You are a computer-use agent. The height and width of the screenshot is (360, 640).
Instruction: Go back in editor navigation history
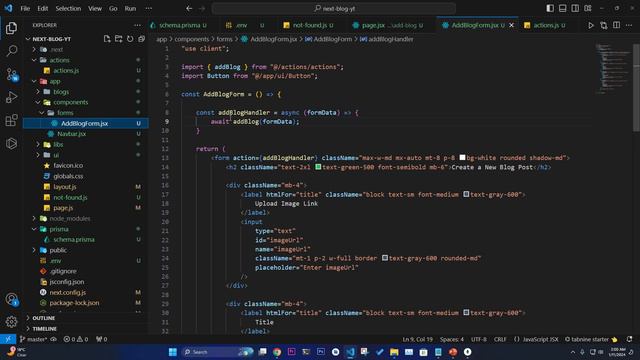(x=189, y=8)
